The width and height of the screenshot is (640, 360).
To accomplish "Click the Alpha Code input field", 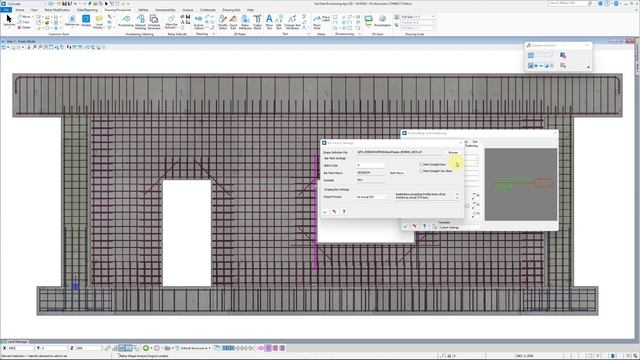I will (x=370, y=165).
